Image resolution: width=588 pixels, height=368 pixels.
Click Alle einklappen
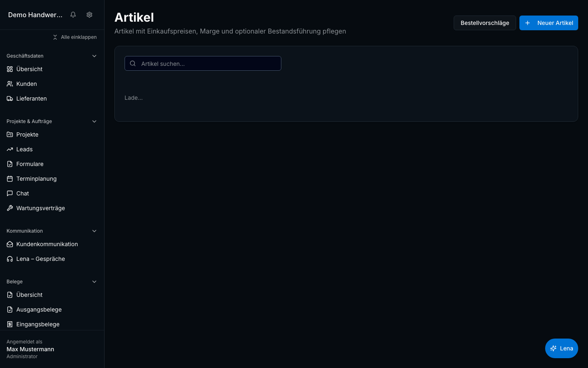pyautogui.click(x=75, y=37)
